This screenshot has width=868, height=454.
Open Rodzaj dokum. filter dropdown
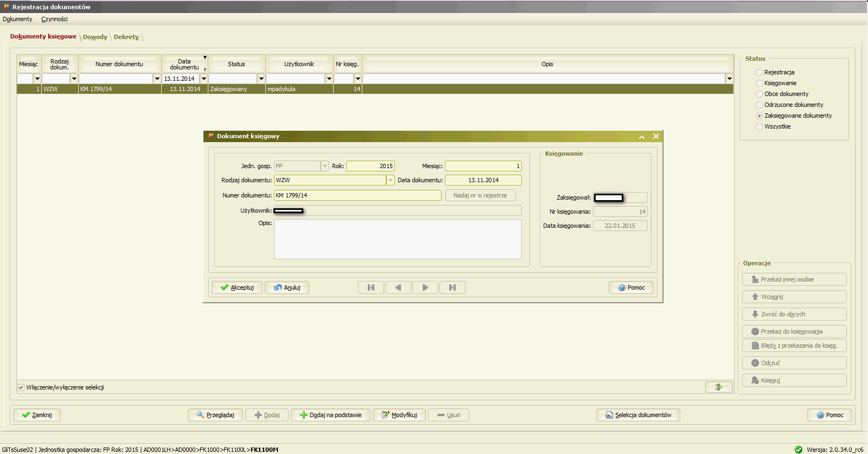pyautogui.click(x=74, y=79)
